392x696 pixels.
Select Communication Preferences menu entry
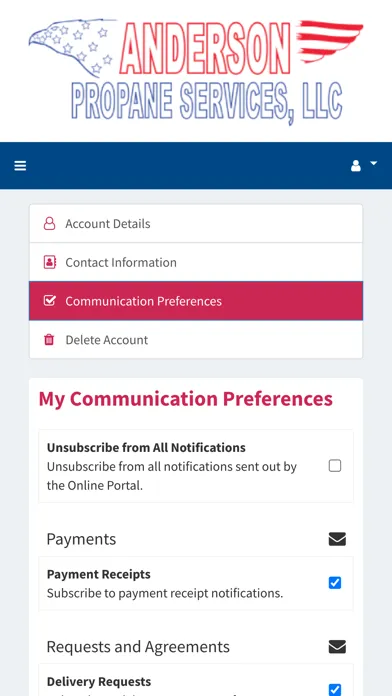pos(196,301)
